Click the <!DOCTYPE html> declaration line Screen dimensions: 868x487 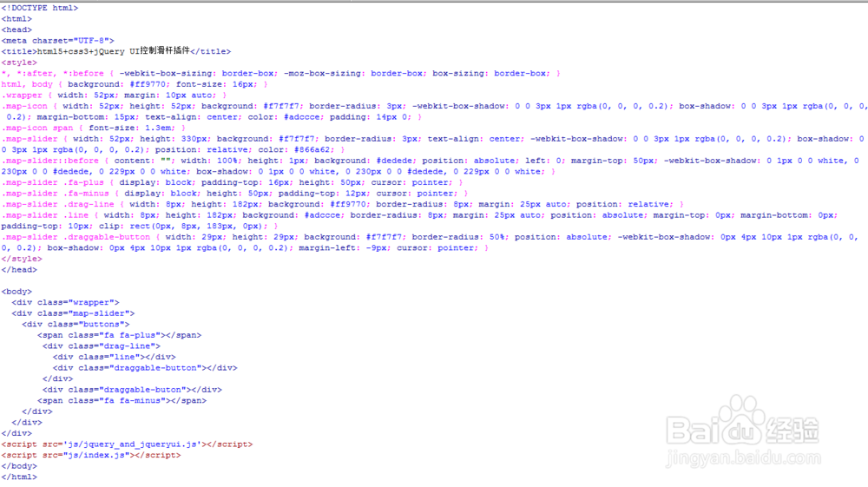[40, 8]
